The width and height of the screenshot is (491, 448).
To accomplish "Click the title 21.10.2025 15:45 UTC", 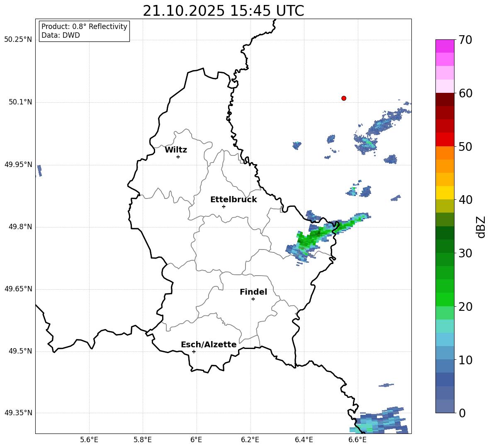I will click(223, 11).
